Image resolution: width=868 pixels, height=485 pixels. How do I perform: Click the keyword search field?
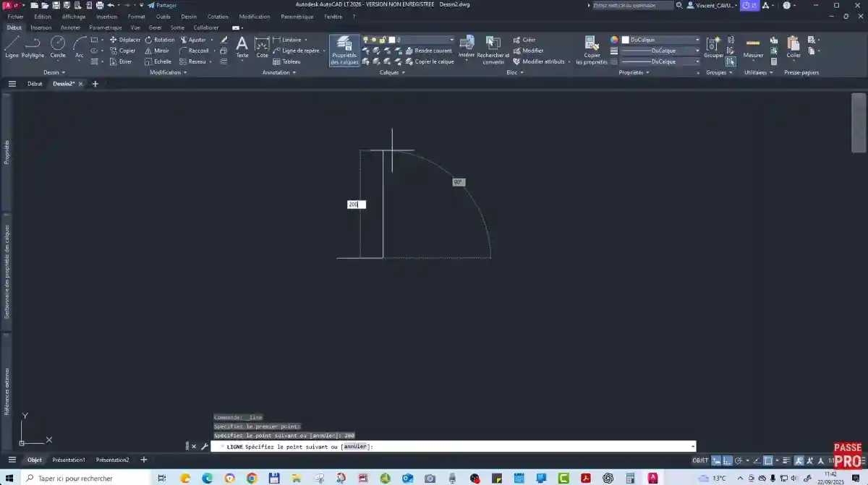click(x=632, y=5)
